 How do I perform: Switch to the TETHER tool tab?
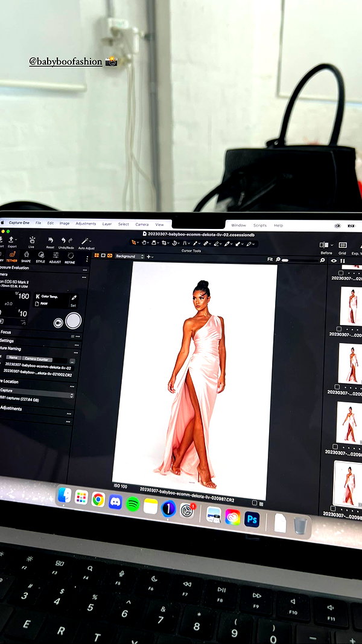12,256
